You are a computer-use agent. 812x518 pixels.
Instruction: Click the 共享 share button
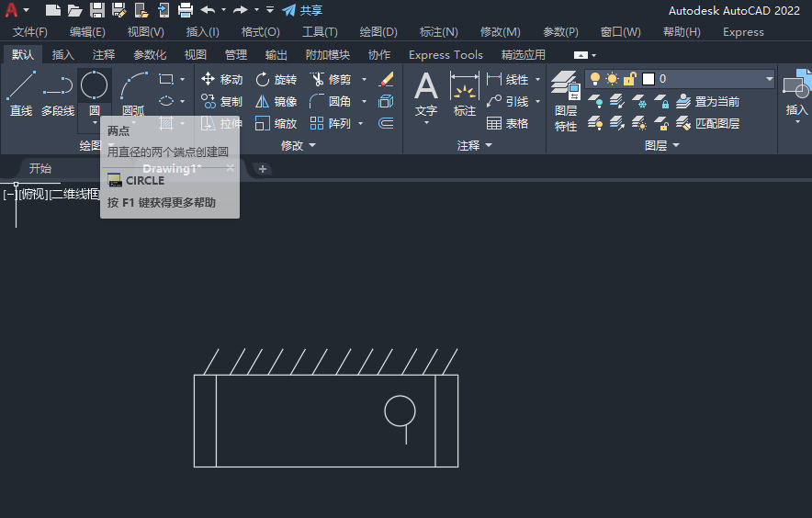click(302, 10)
